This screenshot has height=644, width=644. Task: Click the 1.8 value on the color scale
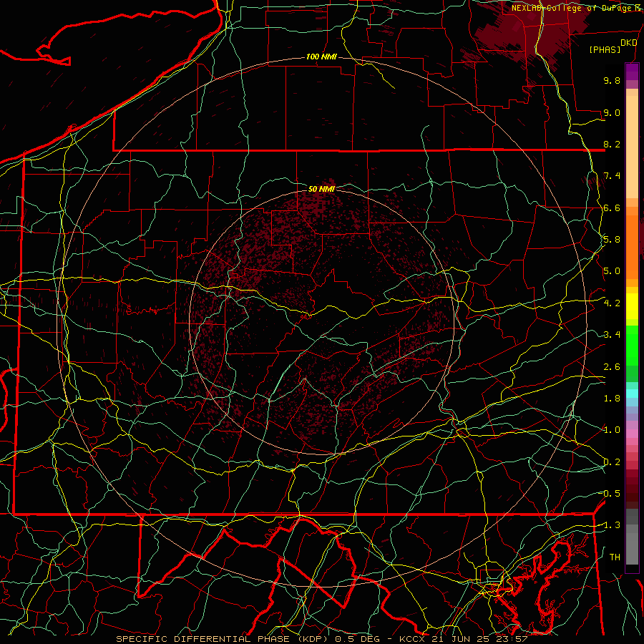click(612, 399)
